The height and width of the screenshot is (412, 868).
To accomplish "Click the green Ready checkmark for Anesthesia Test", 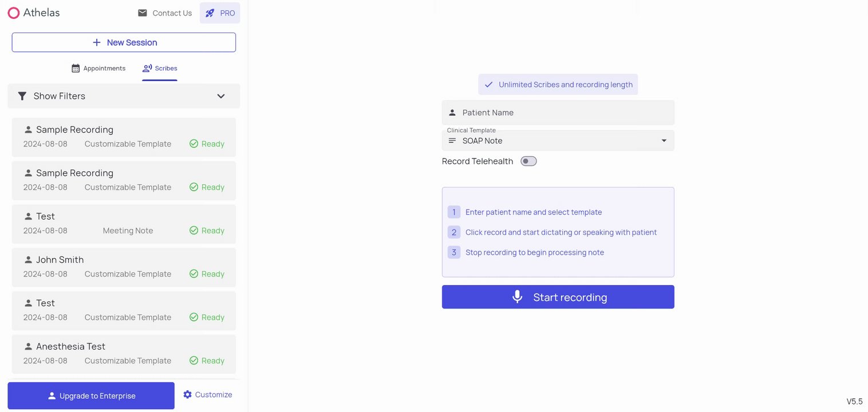I will click(194, 360).
